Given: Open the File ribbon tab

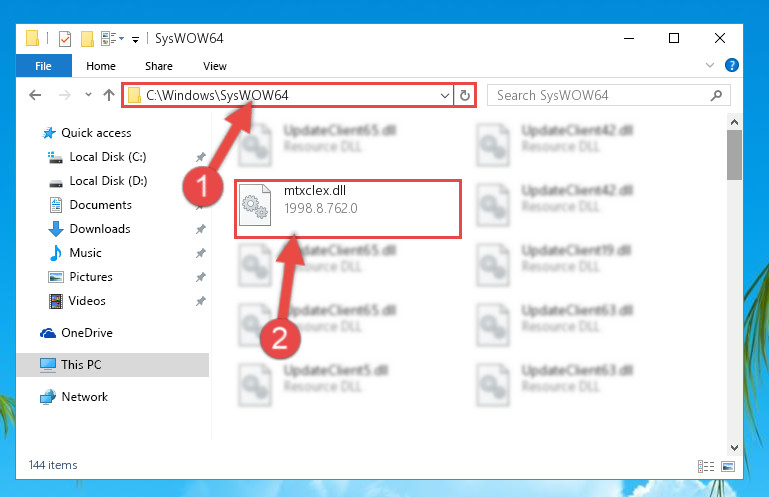Looking at the screenshot, I should tap(44, 66).
